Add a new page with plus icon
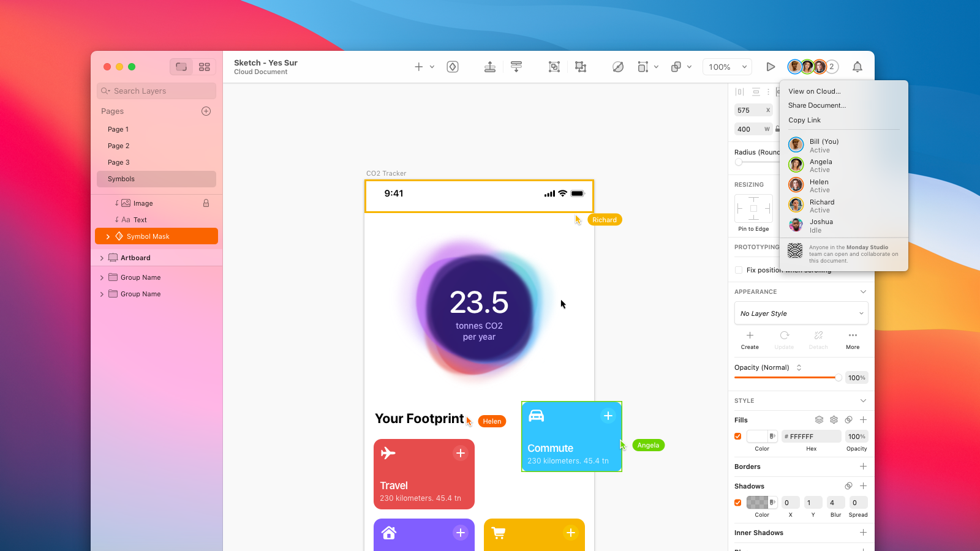 tap(206, 111)
